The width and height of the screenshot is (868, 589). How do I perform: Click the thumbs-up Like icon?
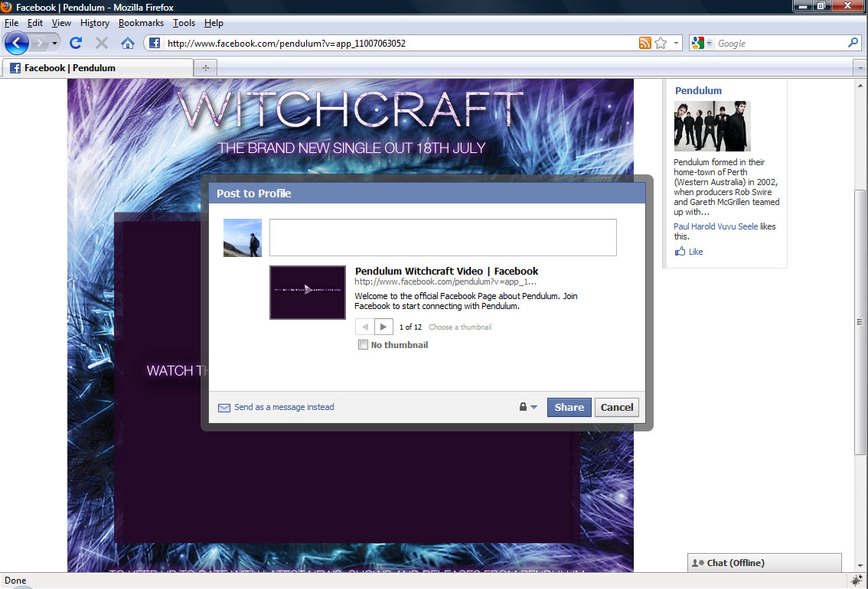pyautogui.click(x=680, y=251)
